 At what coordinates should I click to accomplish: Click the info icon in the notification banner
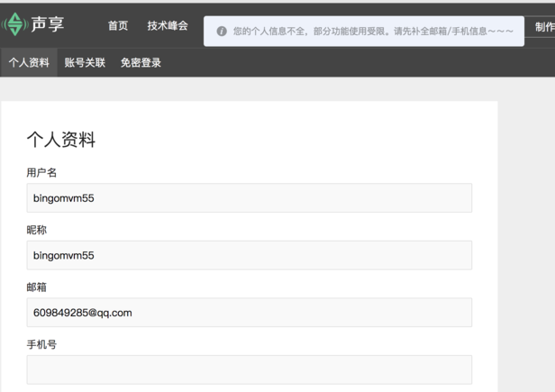[222, 32]
